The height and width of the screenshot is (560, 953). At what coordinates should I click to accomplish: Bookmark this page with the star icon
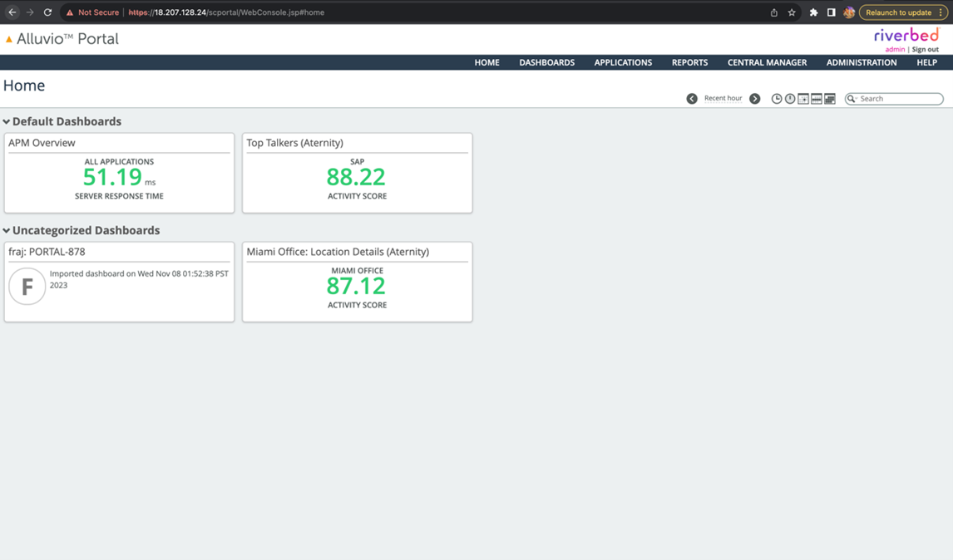tap(792, 12)
